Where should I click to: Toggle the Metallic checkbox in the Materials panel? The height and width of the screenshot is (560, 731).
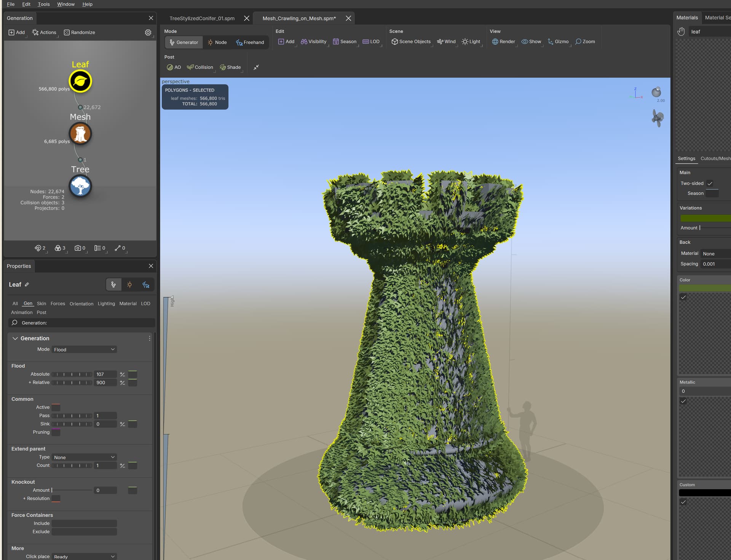pyautogui.click(x=683, y=401)
